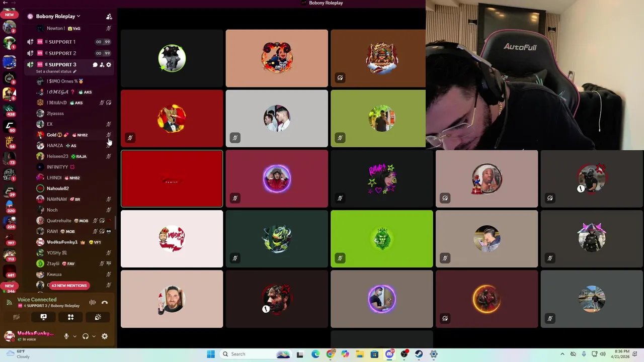The image size is (644, 362).
Task: Click the NEW pill above the server list
Action: (x=9, y=15)
